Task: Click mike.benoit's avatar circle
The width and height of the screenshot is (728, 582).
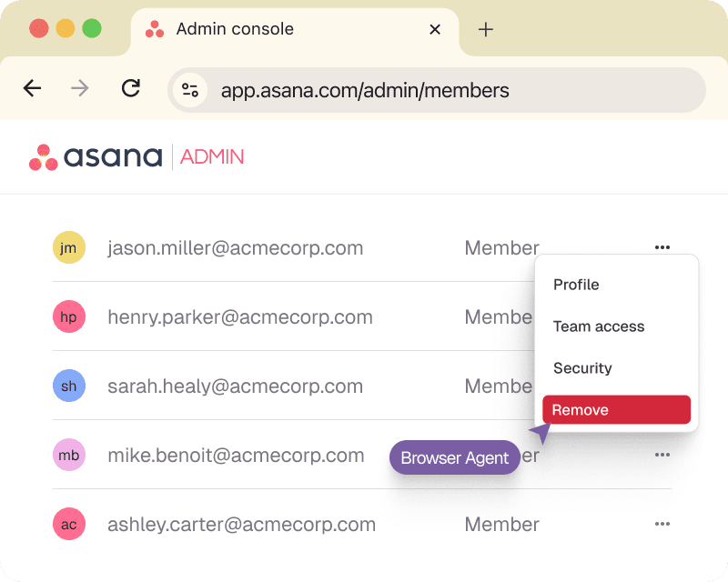Action: (69, 455)
